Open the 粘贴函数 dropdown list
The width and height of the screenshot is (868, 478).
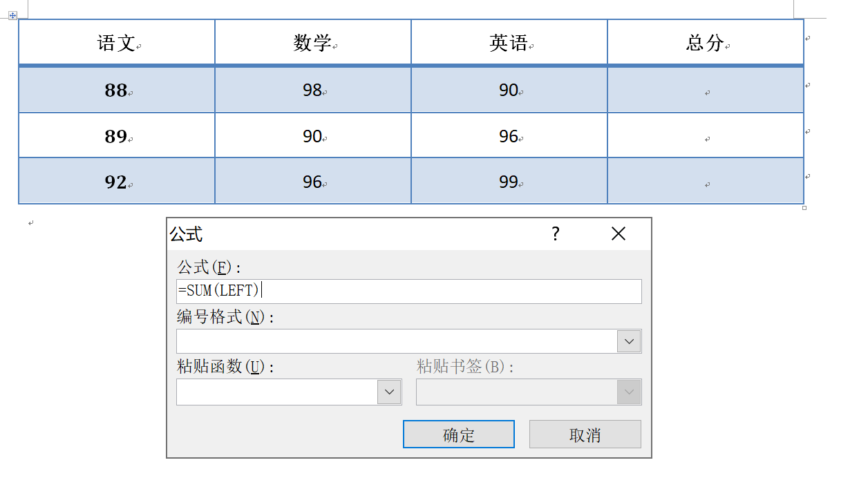(x=389, y=392)
